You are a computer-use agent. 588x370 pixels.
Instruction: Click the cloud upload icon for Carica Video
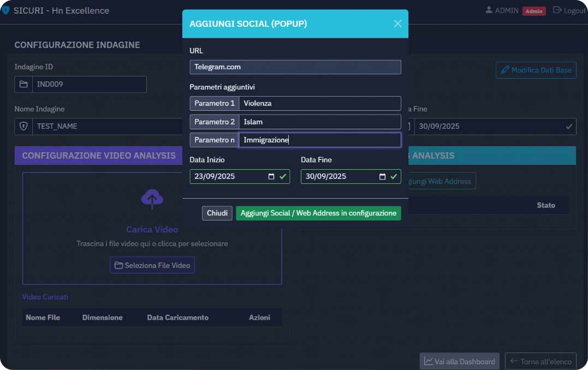tap(152, 199)
